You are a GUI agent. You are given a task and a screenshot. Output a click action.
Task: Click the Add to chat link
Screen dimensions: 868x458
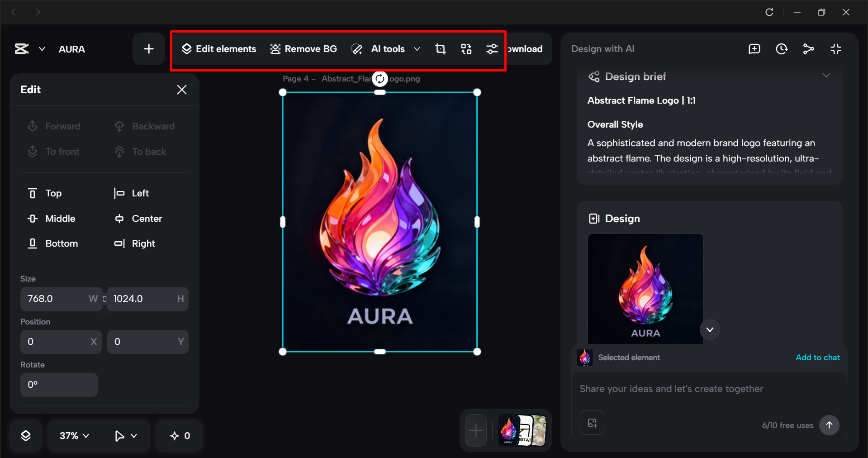[x=817, y=357]
